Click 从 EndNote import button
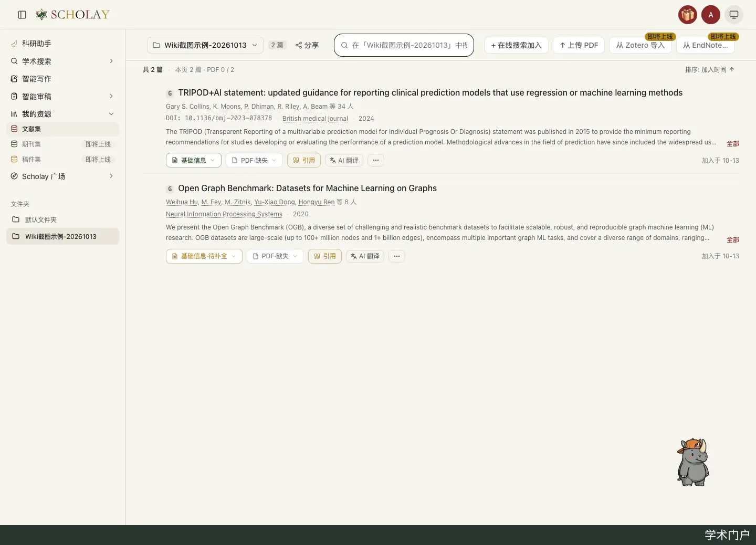 tap(706, 45)
